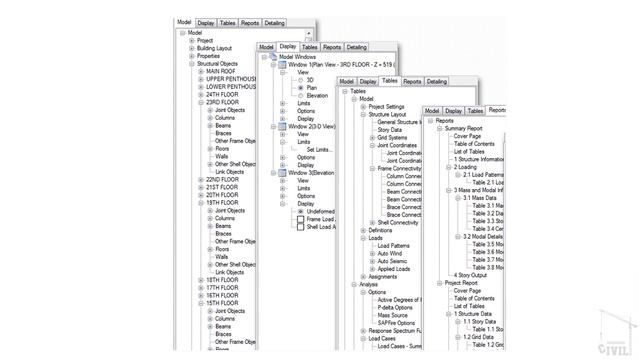The image size is (640, 360).
Task: Select the Undeformed display radio option
Action: tap(301, 211)
